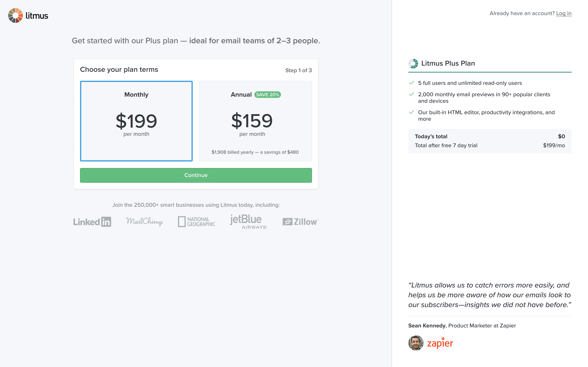Click the SAVE 20% badge
Image resolution: width=588 pixels, height=367 pixels.
click(267, 95)
